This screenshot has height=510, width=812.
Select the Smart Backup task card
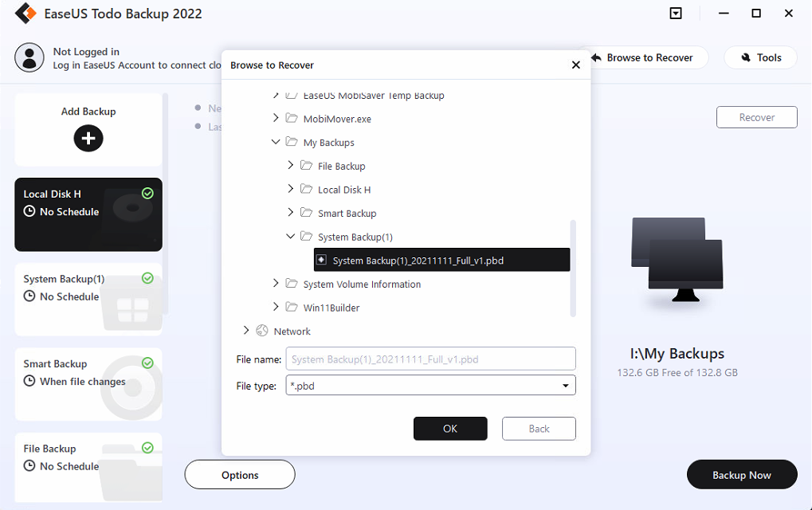click(x=88, y=384)
